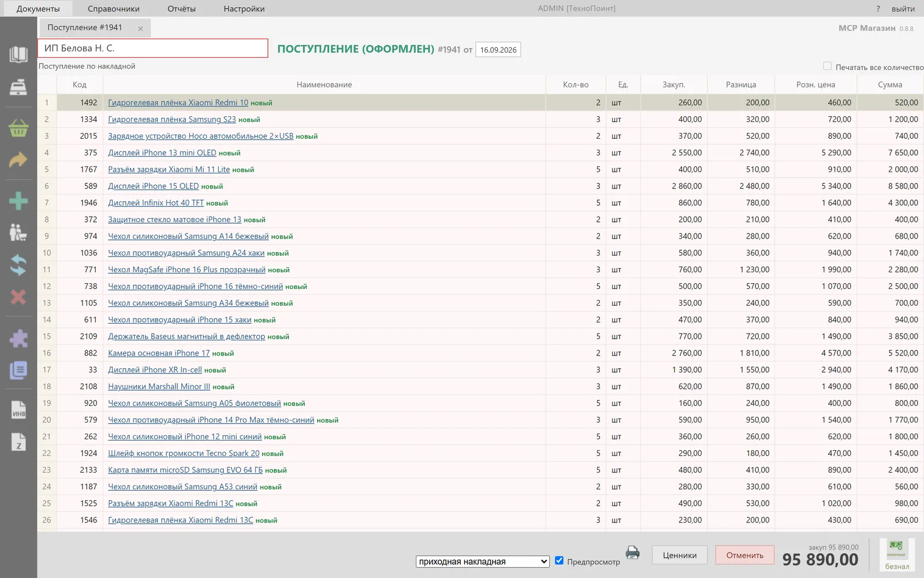Click the printer icon near Предпросмотр
This screenshot has height=578, width=924.
coord(632,553)
